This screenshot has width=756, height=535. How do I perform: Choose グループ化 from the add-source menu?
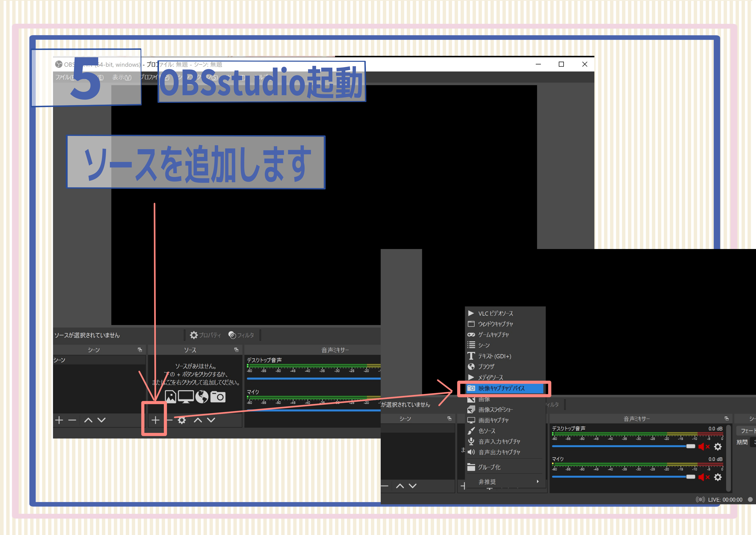(x=505, y=467)
